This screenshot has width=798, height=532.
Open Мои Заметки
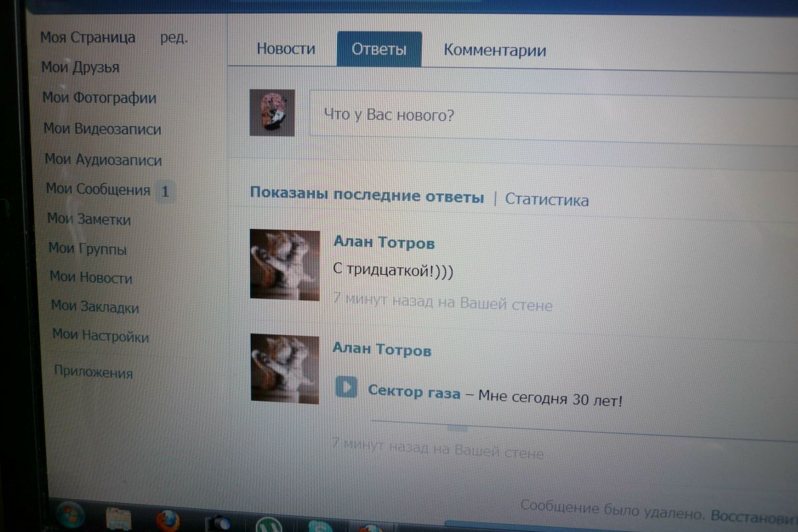(x=89, y=220)
